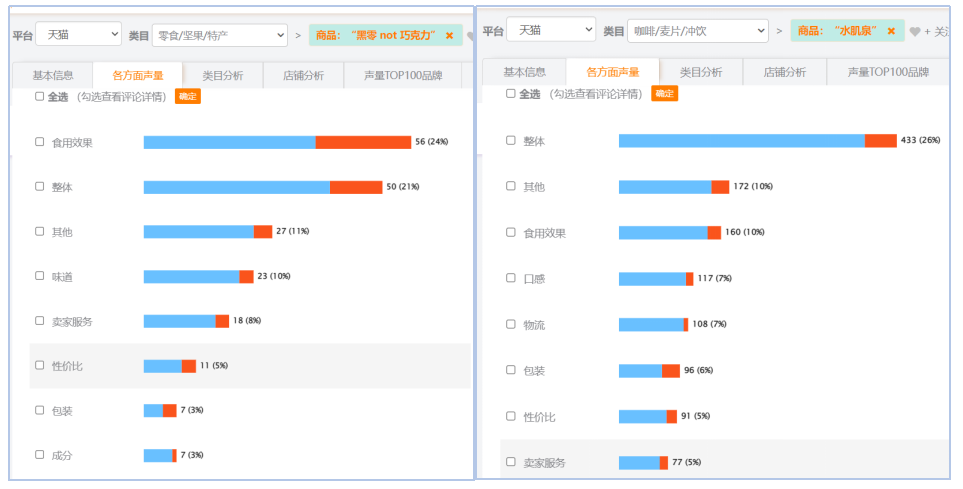Click value label 172 (10%)
The image size is (963, 489).
tap(753, 186)
